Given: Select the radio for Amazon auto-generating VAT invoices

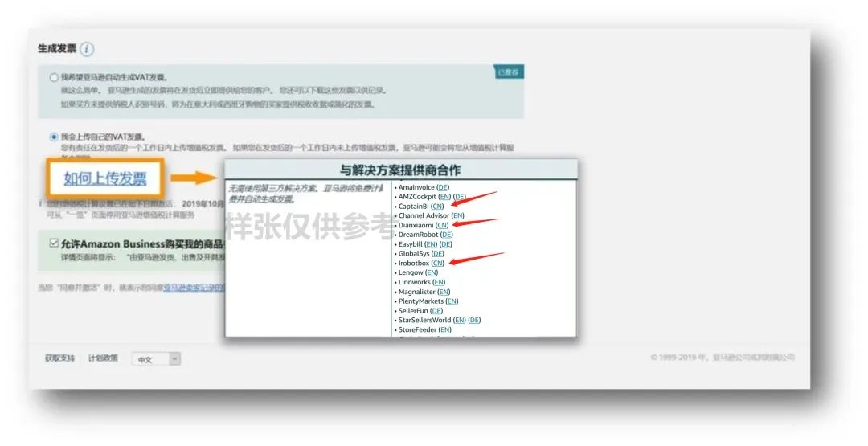Looking at the screenshot, I should coord(54,77).
